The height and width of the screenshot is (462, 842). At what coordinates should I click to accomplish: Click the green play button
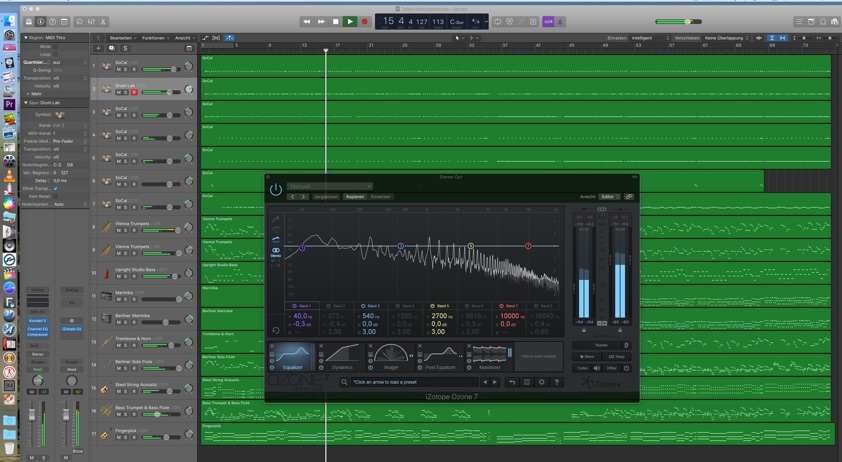(x=350, y=21)
